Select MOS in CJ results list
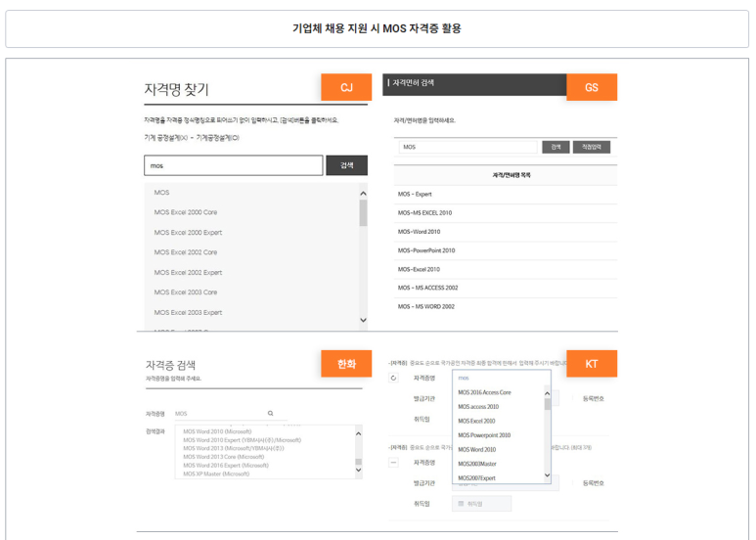Screen dimensions: 756x540 tap(161, 193)
